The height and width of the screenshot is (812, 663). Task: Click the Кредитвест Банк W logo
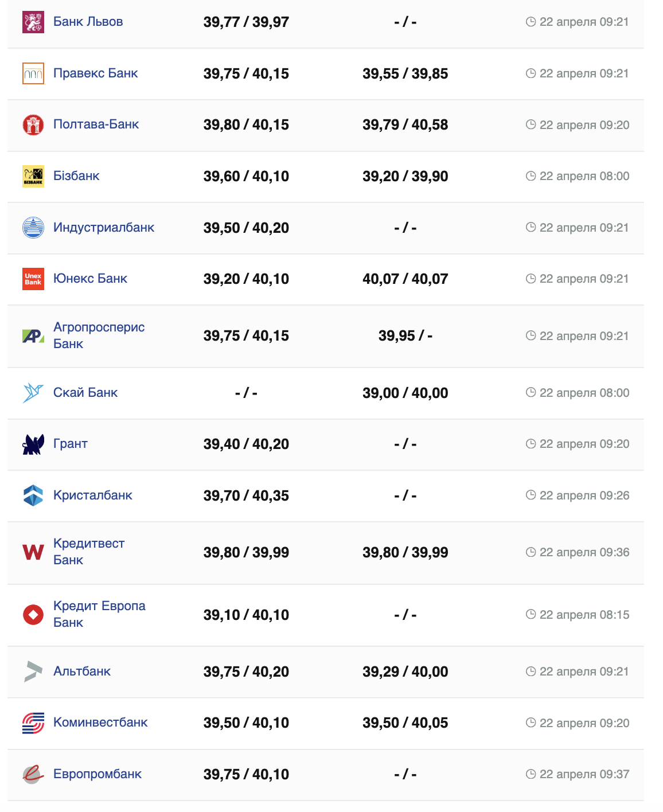click(x=33, y=552)
